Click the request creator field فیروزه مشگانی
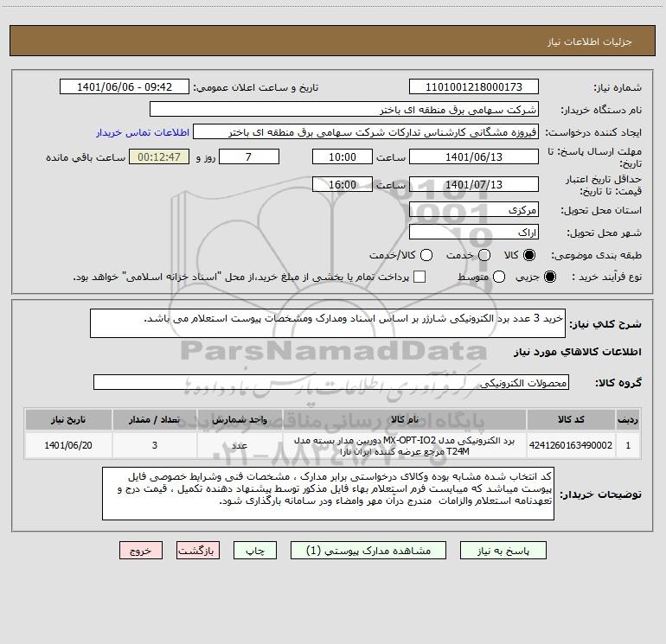 [366, 132]
